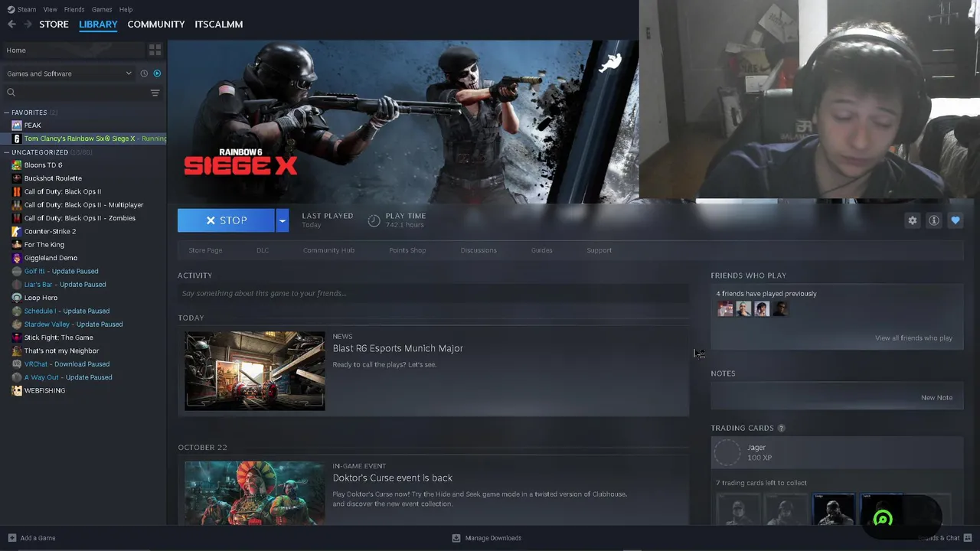Open the View menu
The height and width of the screenshot is (551, 980).
tap(50, 9)
